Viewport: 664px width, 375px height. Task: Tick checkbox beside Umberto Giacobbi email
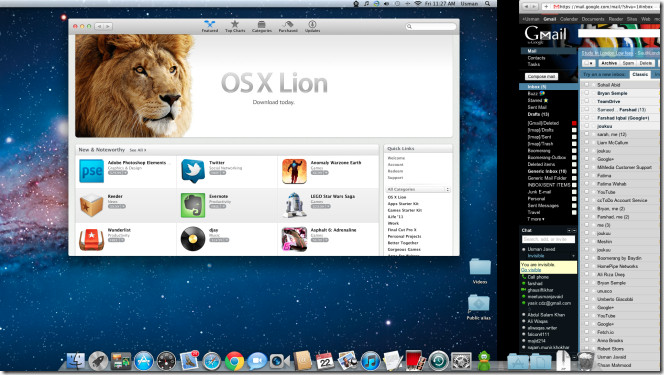pos(587,299)
